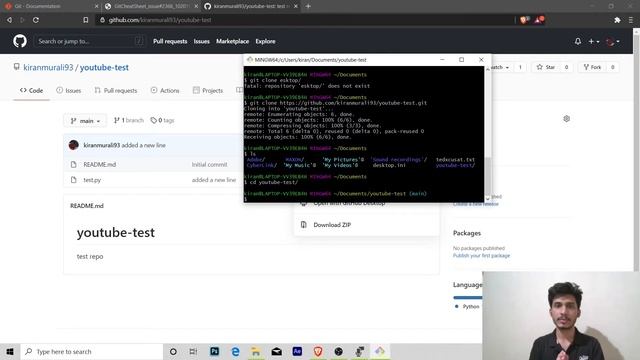Open Marketplace in GitHub header
Screen dimensions: 640x360
[232, 41]
